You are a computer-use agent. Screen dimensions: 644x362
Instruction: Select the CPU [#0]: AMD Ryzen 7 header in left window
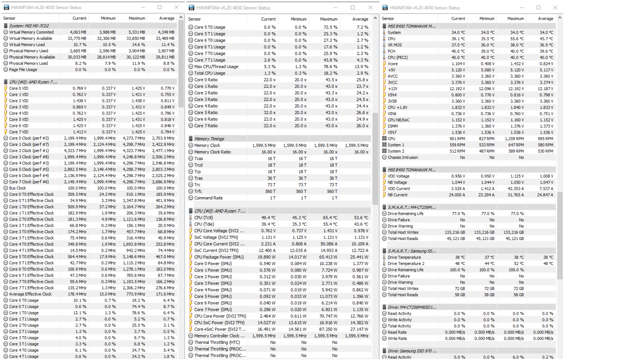point(33,82)
